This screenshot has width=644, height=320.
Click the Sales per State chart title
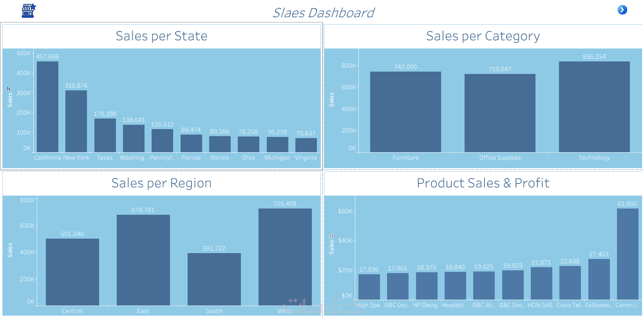pyautogui.click(x=161, y=36)
